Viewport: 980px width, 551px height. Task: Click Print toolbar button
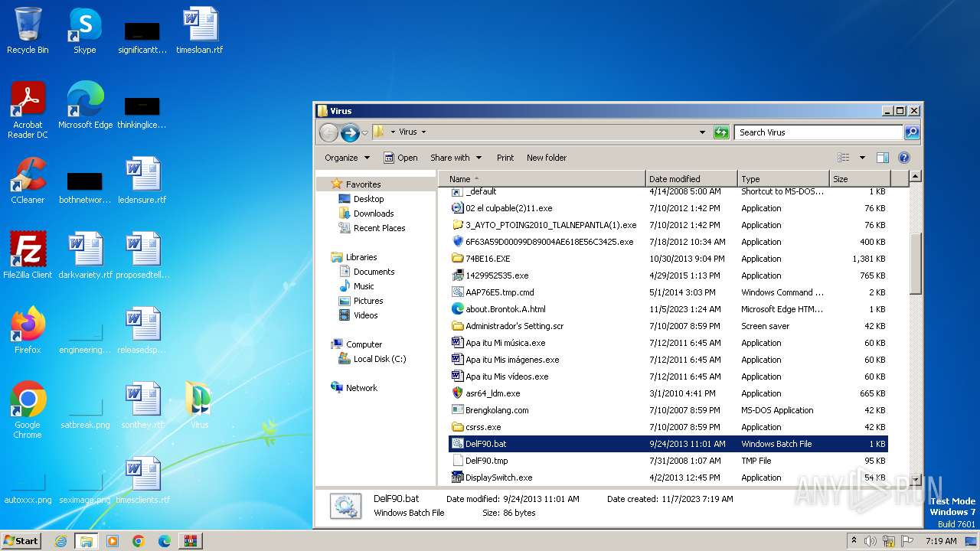(x=505, y=158)
